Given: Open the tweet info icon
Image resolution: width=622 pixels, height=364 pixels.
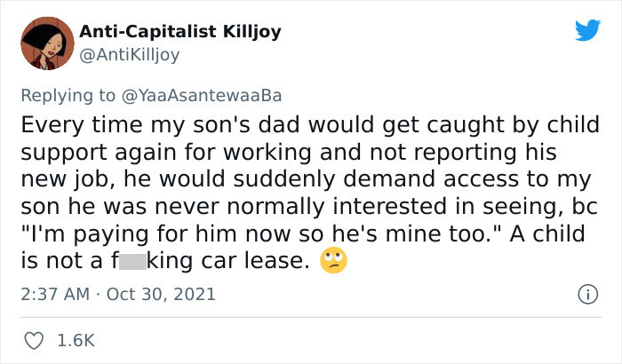Looking at the screenshot, I should (x=586, y=292).
